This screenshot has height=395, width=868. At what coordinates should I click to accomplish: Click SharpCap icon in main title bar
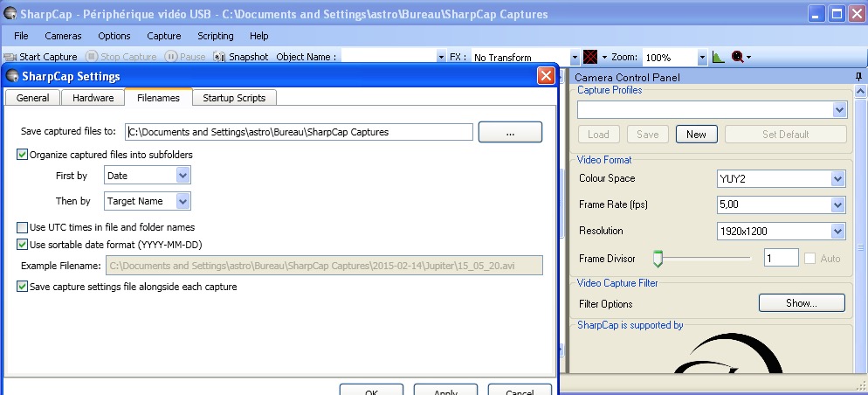coord(10,14)
